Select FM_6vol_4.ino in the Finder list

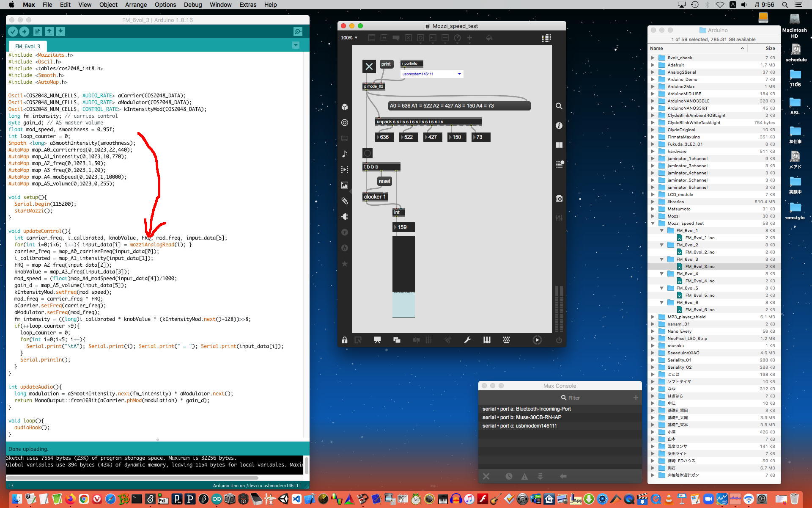click(700, 281)
